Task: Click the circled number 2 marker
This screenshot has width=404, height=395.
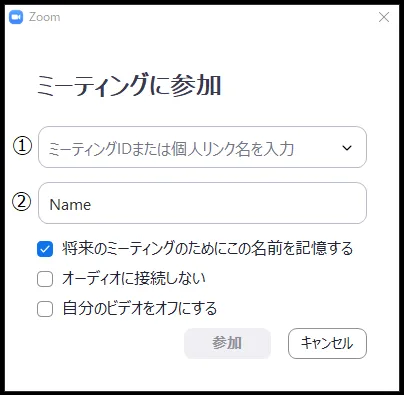Action: click(x=22, y=202)
